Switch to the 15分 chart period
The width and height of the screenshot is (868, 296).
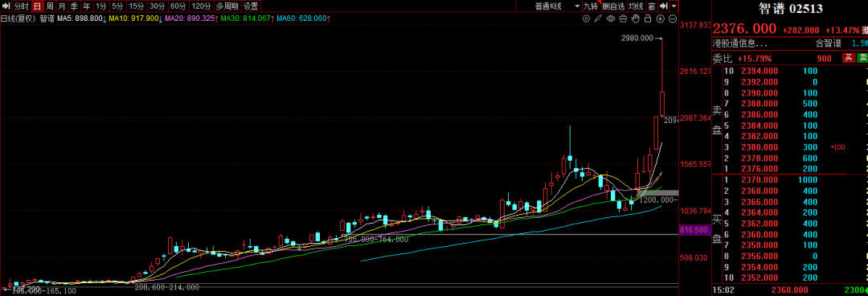[136, 6]
